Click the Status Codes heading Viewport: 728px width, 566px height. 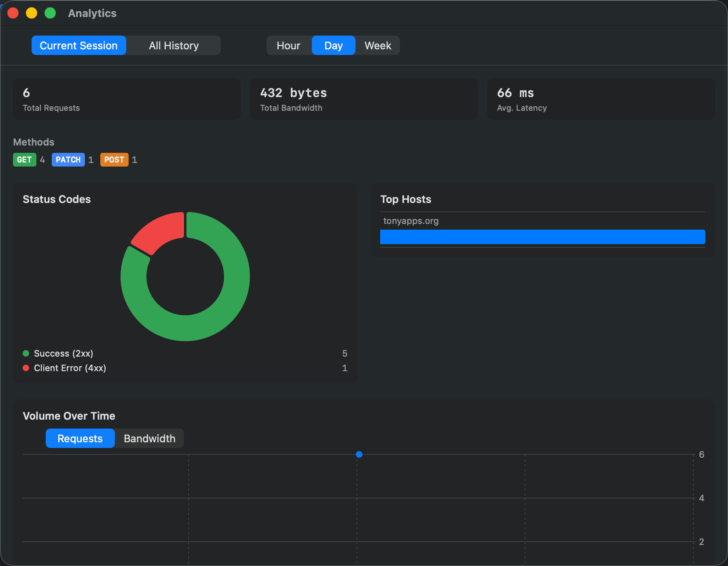click(x=57, y=199)
